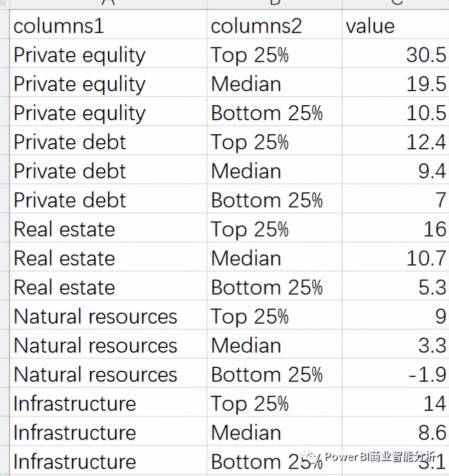Select the cell with value 5.3
449x476 pixels.
[395, 286]
